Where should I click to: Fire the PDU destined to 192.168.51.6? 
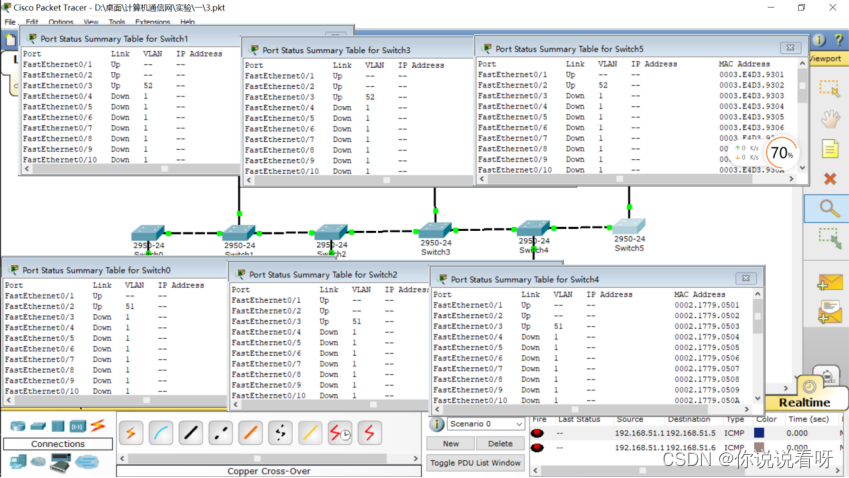click(537, 448)
